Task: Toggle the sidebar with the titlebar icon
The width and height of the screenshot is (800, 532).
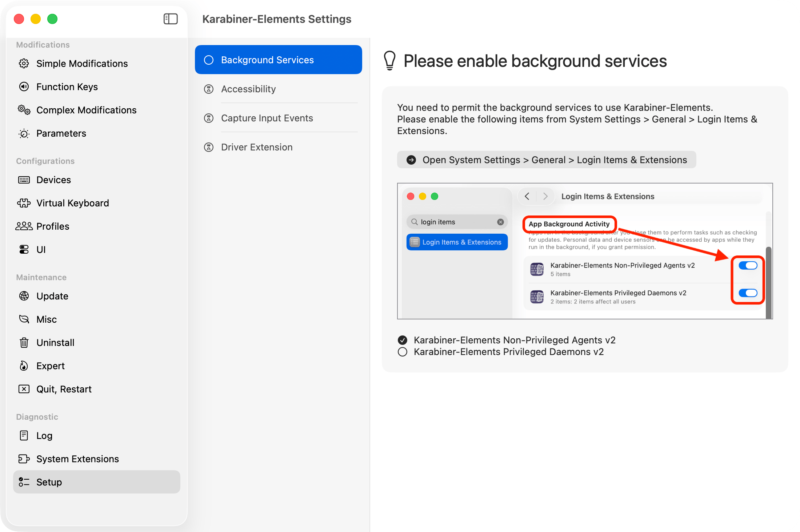Action: click(171, 19)
